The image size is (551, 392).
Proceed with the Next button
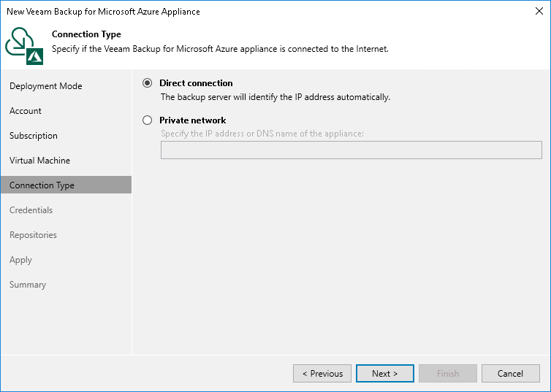point(384,373)
